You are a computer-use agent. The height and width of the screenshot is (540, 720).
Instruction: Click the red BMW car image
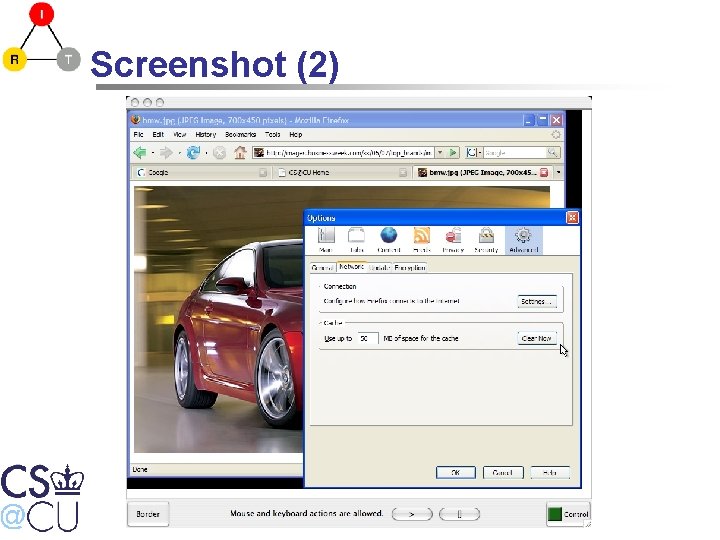[218, 319]
